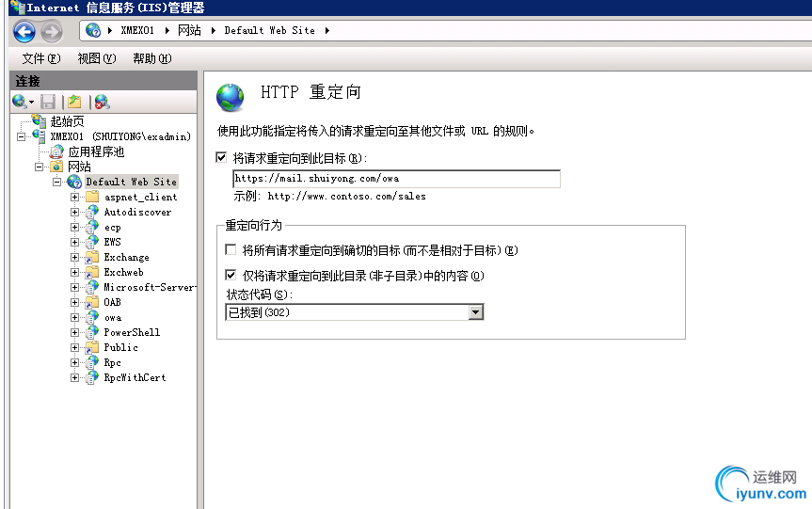
Task: Click the PowerShell application icon
Action: (93, 332)
